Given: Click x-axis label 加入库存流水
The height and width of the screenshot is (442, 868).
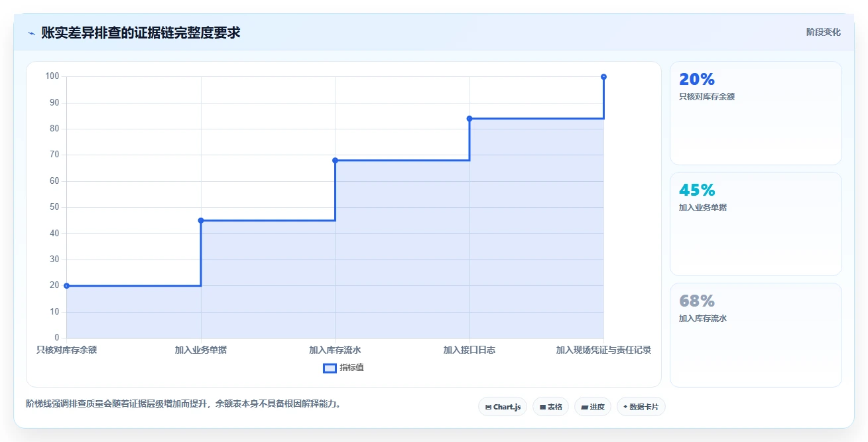Looking at the screenshot, I should [x=335, y=350].
